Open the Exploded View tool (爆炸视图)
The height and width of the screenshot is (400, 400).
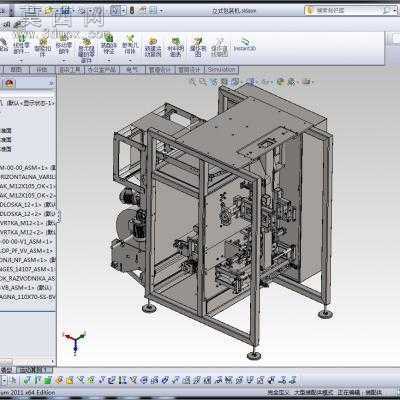point(198,47)
